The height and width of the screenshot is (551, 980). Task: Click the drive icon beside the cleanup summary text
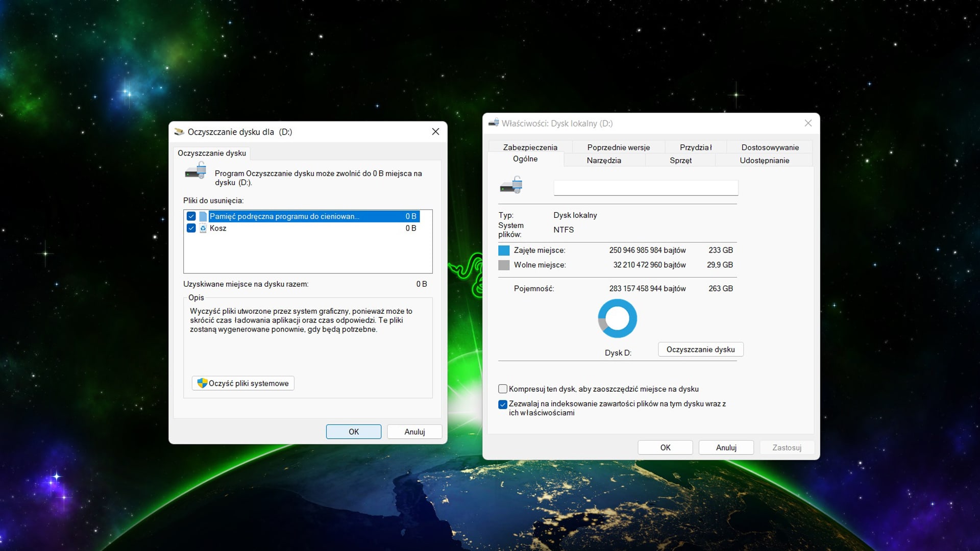click(195, 171)
